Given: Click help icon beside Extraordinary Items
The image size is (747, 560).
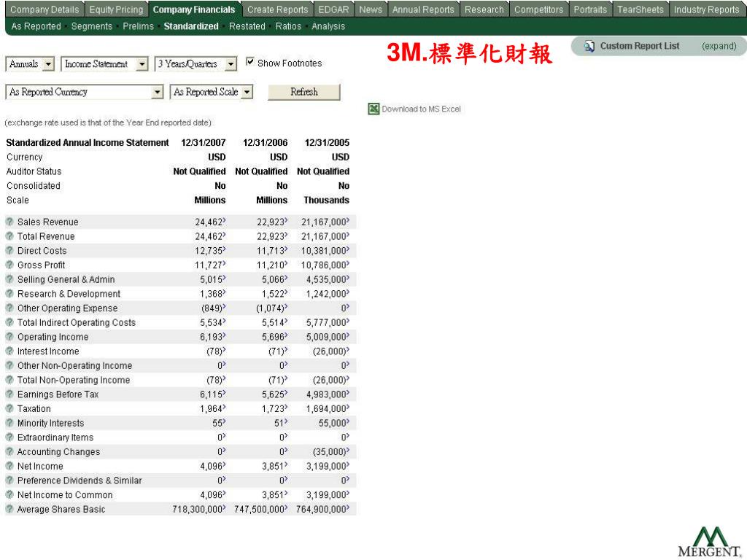Looking at the screenshot, I should pyautogui.click(x=9, y=437).
